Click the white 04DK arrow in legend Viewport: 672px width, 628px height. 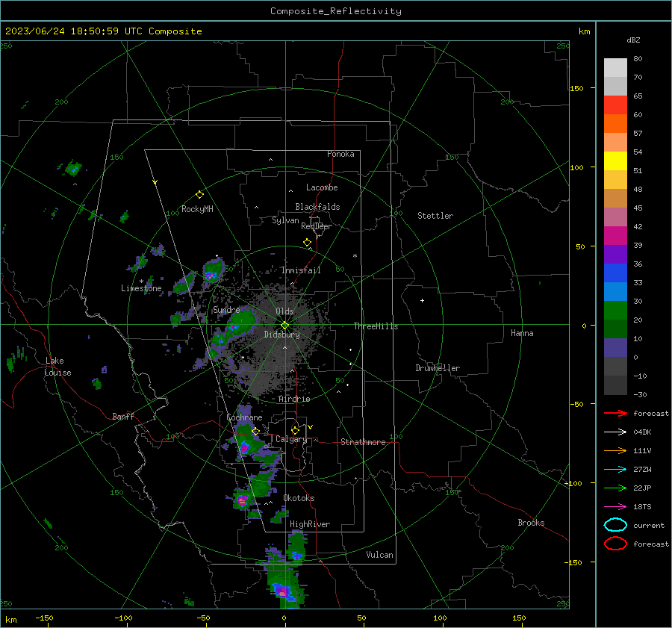pos(615,432)
